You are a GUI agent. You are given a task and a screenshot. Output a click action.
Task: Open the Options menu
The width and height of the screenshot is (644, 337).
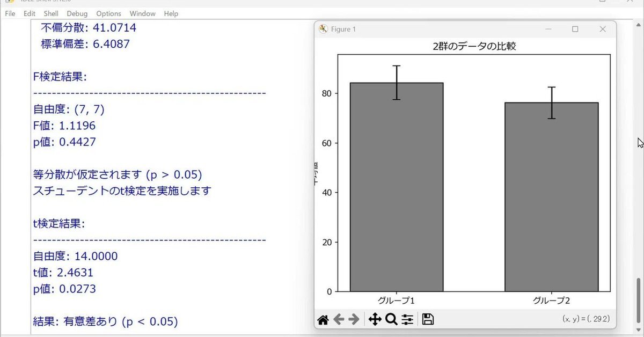109,13
